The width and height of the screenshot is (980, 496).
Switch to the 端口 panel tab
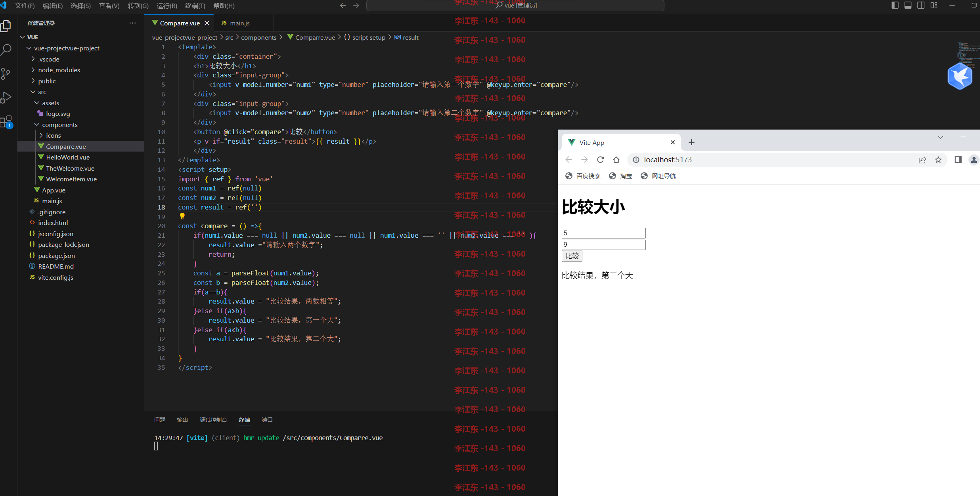click(x=267, y=420)
